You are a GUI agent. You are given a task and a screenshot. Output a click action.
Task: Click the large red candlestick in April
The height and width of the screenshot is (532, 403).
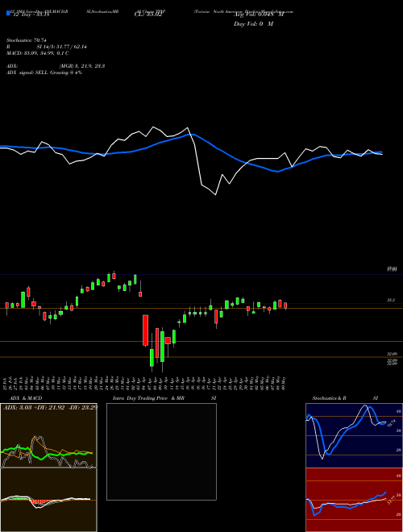point(145,330)
